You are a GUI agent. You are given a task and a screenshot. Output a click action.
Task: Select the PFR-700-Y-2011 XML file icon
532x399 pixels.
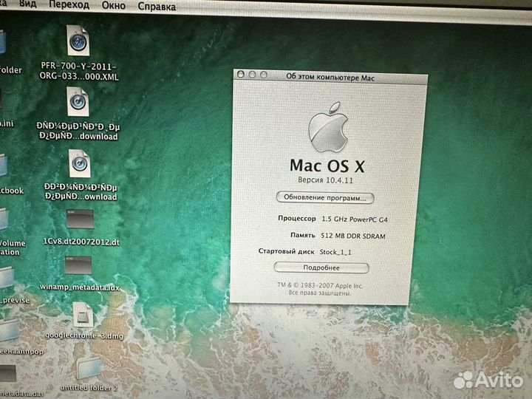pyautogui.click(x=78, y=41)
